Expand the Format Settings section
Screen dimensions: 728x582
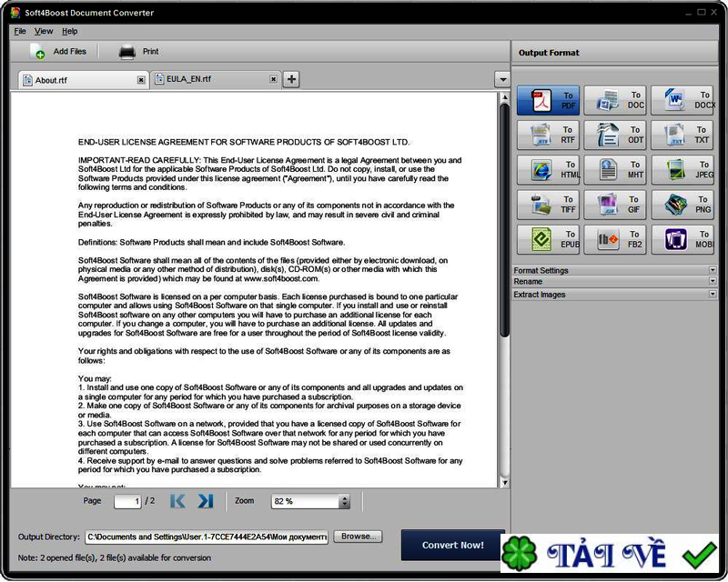point(614,270)
